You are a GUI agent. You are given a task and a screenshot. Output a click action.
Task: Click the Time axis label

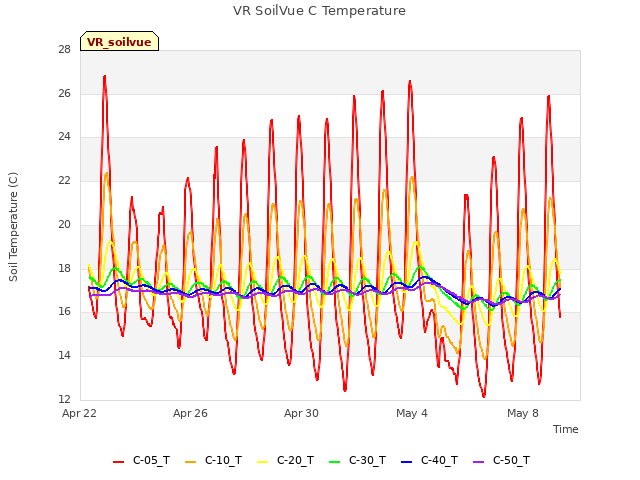(566, 429)
